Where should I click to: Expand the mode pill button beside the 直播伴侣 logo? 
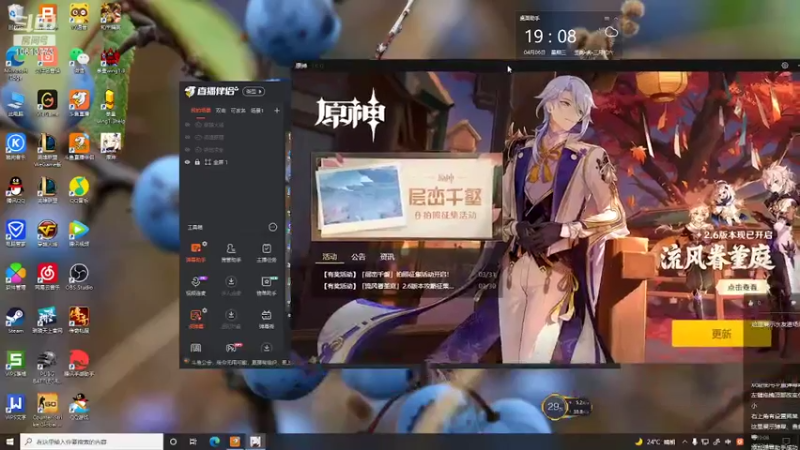coord(254,91)
